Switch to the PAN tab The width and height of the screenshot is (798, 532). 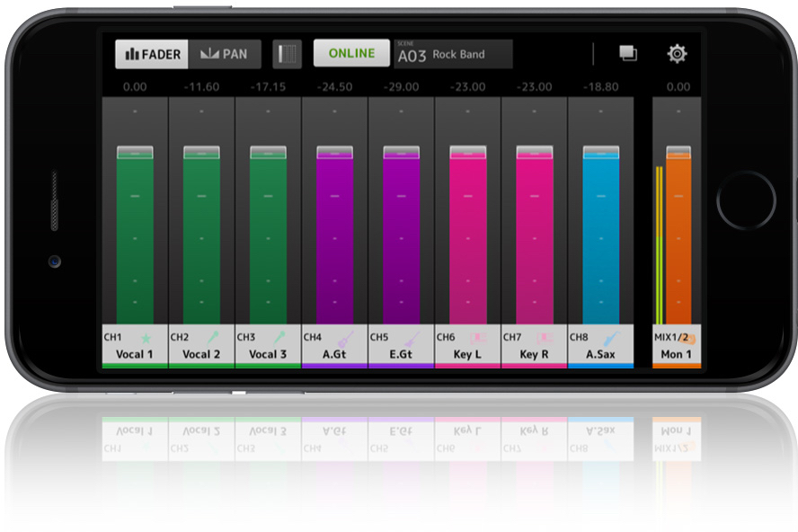coord(225,54)
